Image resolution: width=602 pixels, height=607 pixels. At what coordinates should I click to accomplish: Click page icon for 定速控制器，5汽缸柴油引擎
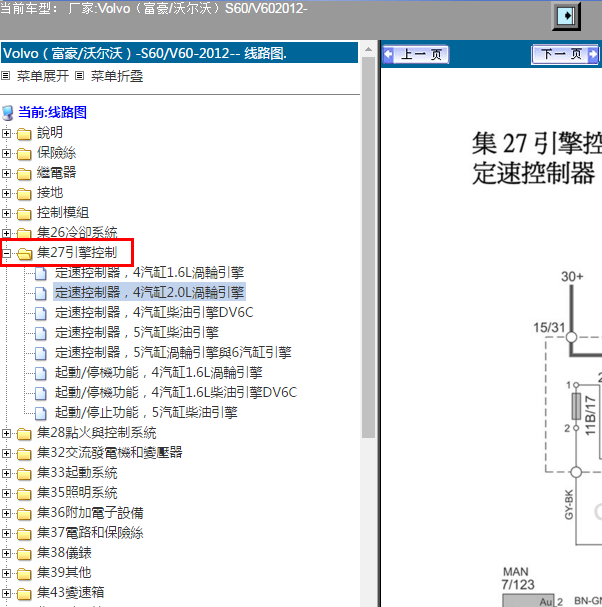[40, 333]
